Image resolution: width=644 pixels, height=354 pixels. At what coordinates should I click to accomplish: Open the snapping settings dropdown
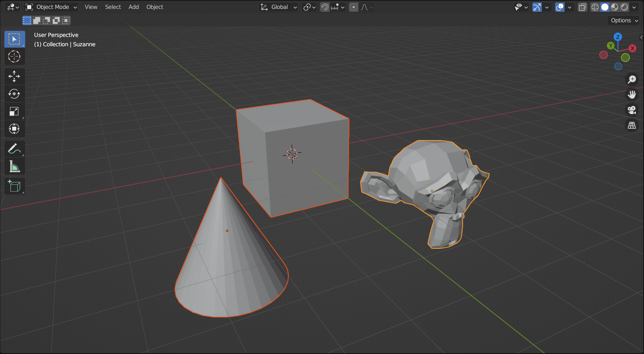(x=338, y=7)
